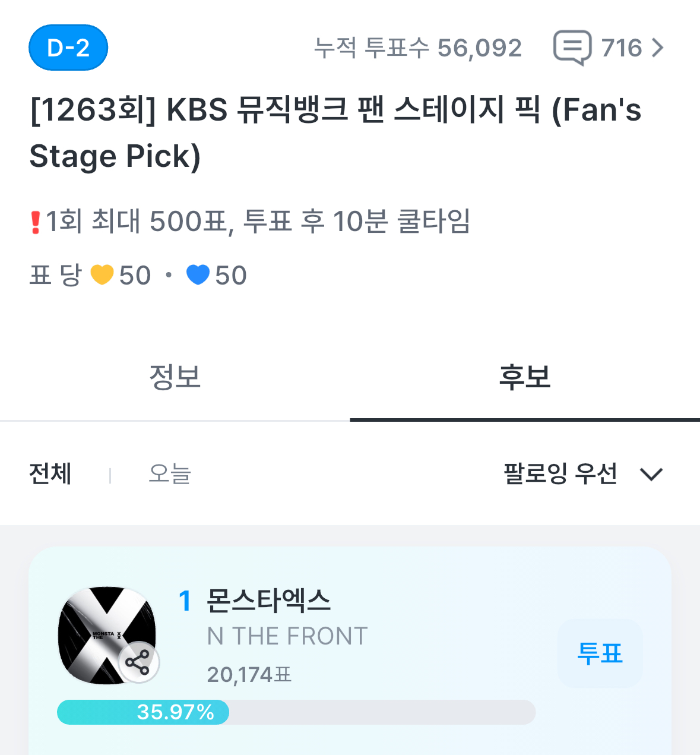The width and height of the screenshot is (700, 755).
Task: Switch to the 정보 tab
Action: (175, 378)
